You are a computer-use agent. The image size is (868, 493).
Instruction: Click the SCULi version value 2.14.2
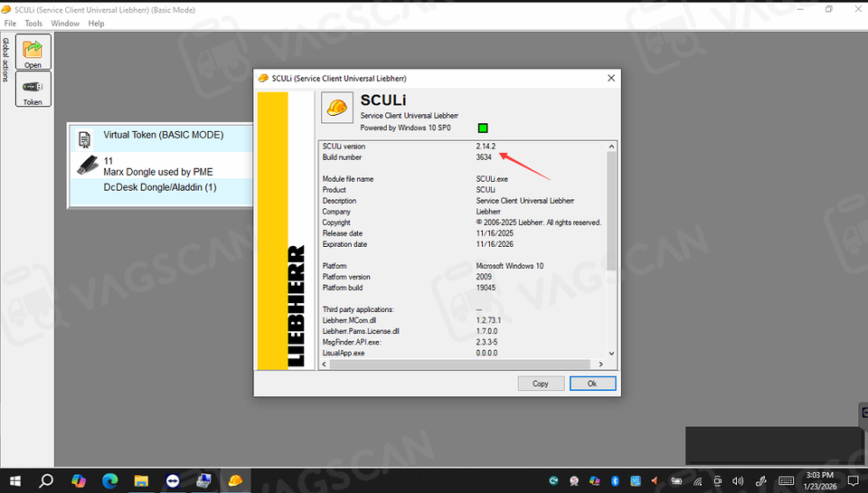pyautogui.click(x=486, y=147)
